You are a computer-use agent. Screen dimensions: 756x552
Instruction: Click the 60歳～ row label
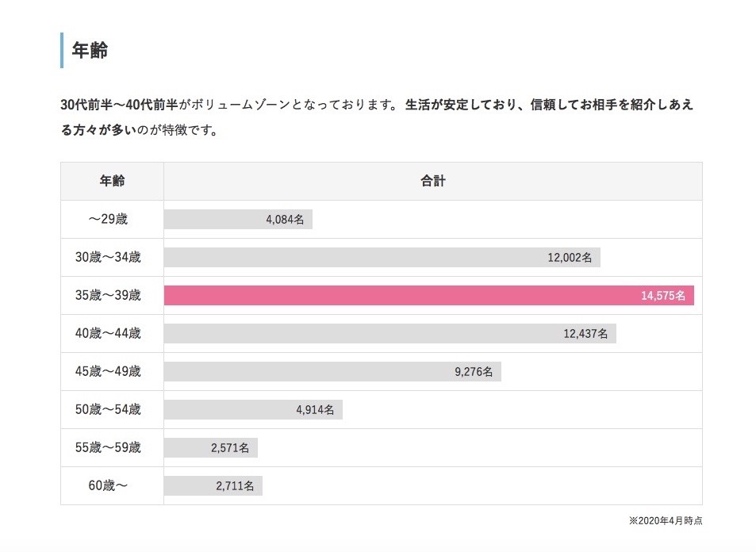(x=112, y=486)
